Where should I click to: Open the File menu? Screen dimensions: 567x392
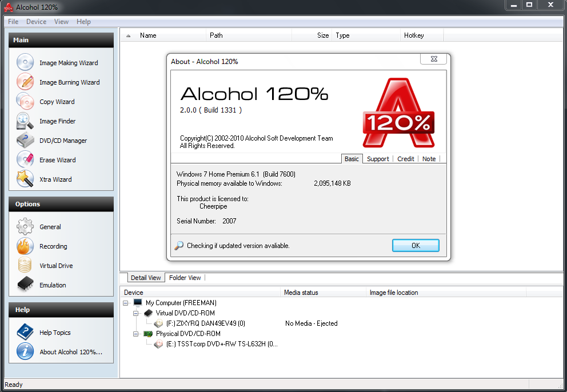point(13,22)
